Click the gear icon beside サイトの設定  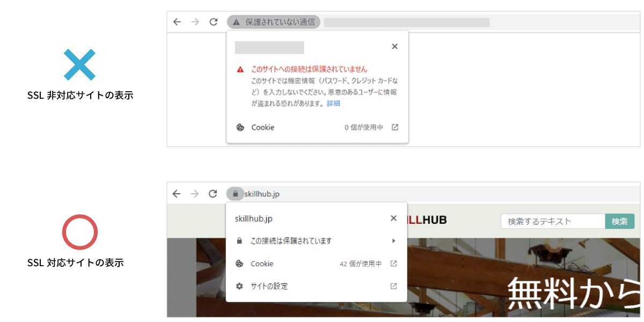point(239,287)
